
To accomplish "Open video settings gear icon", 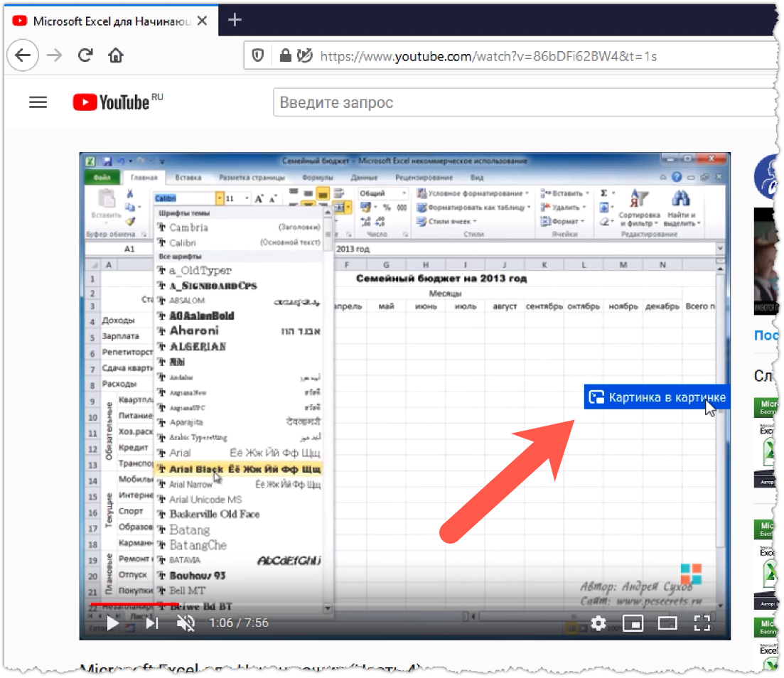I will pos(598,623).
